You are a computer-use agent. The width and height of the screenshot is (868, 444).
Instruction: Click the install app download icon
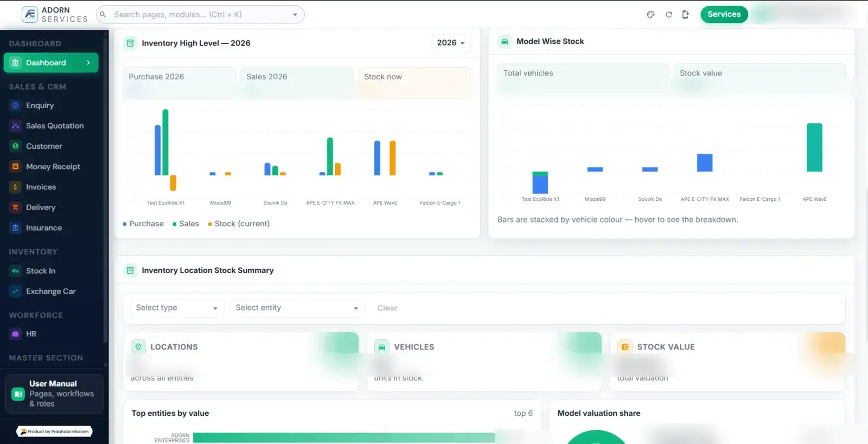(686, 15)
